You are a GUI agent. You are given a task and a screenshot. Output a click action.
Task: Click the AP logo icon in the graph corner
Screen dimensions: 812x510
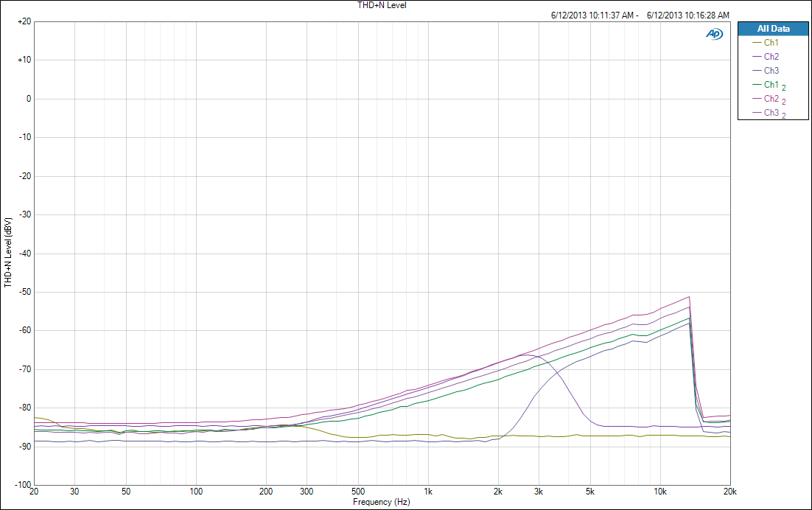click(x=715, y=34)
